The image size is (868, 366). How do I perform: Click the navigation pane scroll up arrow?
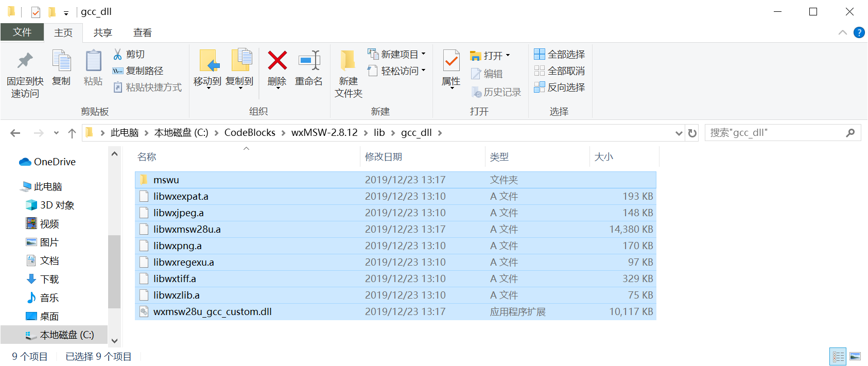pos(114,153)
